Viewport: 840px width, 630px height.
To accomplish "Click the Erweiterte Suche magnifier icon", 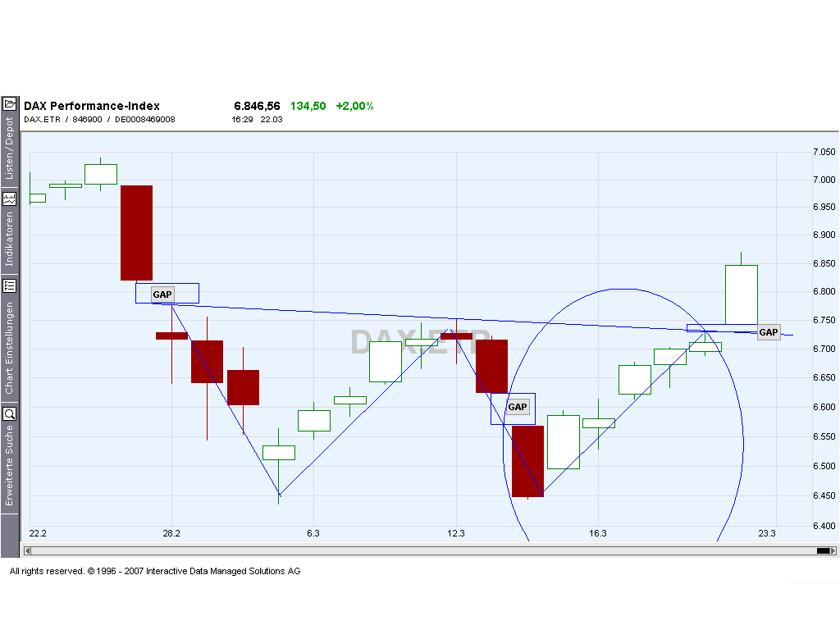I will (10, 413).
